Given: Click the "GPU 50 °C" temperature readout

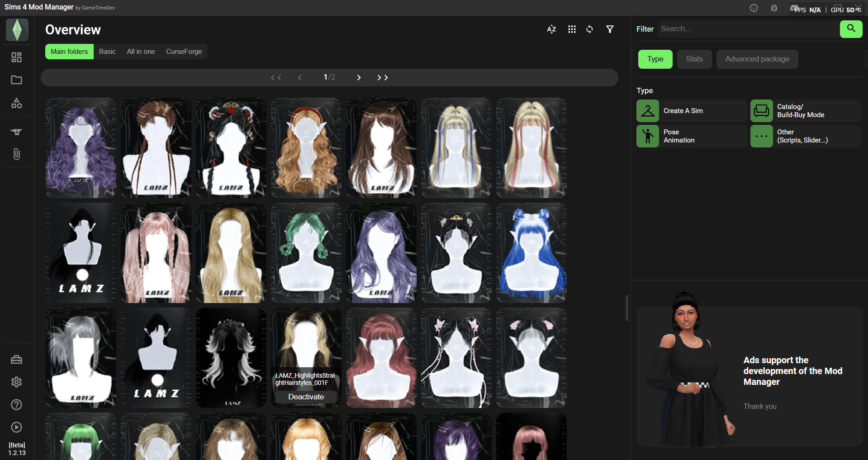Looking at the screenshot, I should pos(846,9).
